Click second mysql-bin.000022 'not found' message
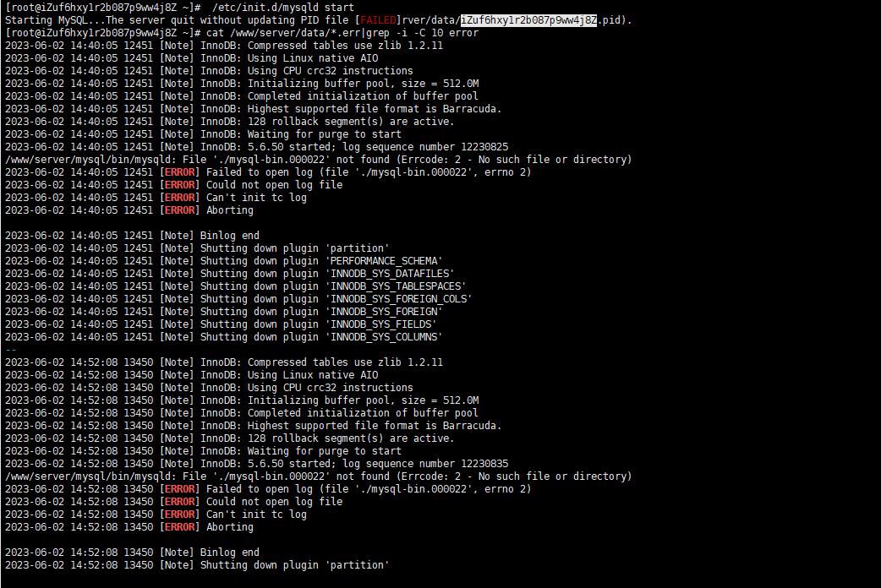 319,476
